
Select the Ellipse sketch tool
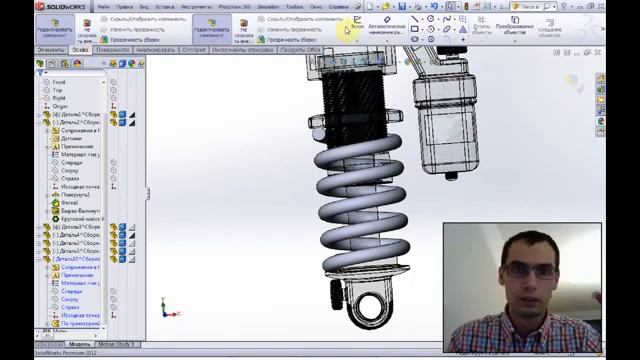[447, 29]
